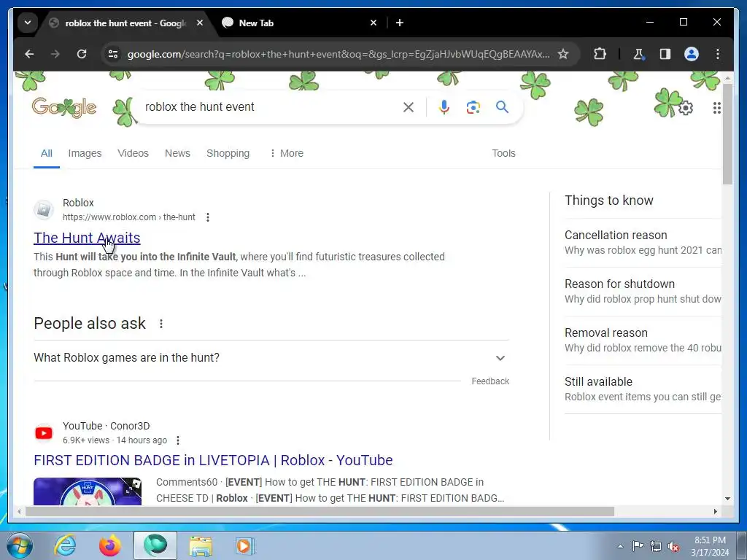Image resolution: width=747 pixels, height=560 pixels.
Task: Open Chrome Labs flask icon
Action: 638,54
